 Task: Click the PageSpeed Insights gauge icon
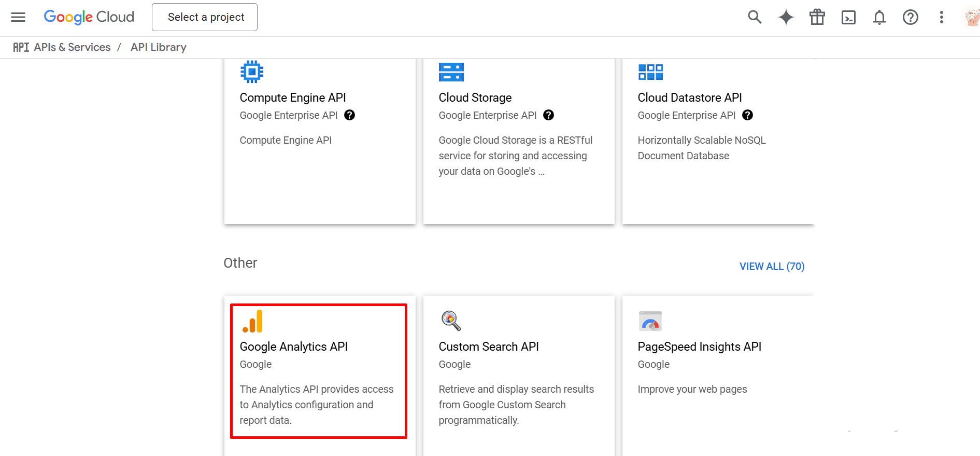point(650,321)
